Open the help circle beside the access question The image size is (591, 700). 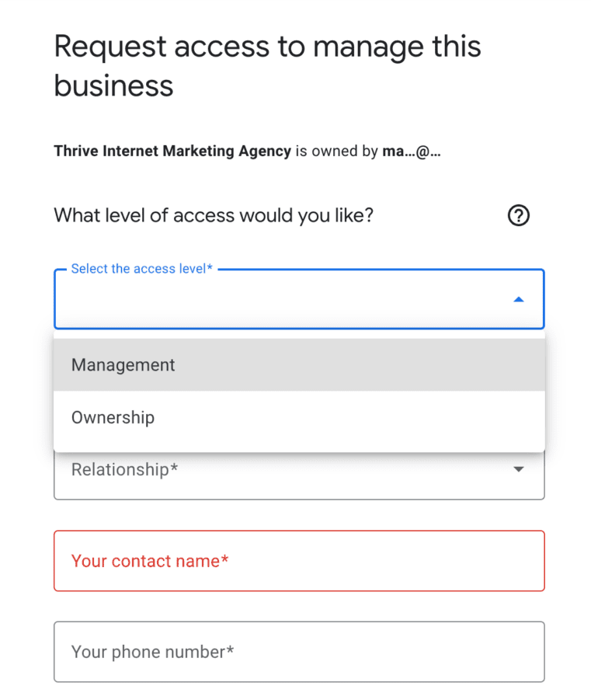(x=518, y=215)
